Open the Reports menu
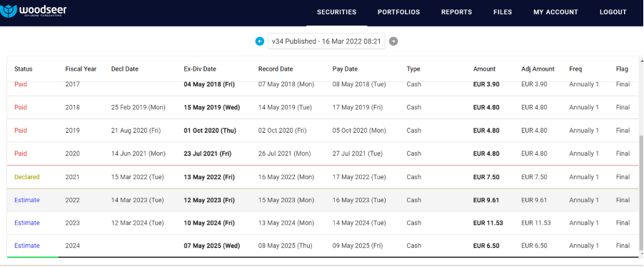 click(x=457, y=12)
